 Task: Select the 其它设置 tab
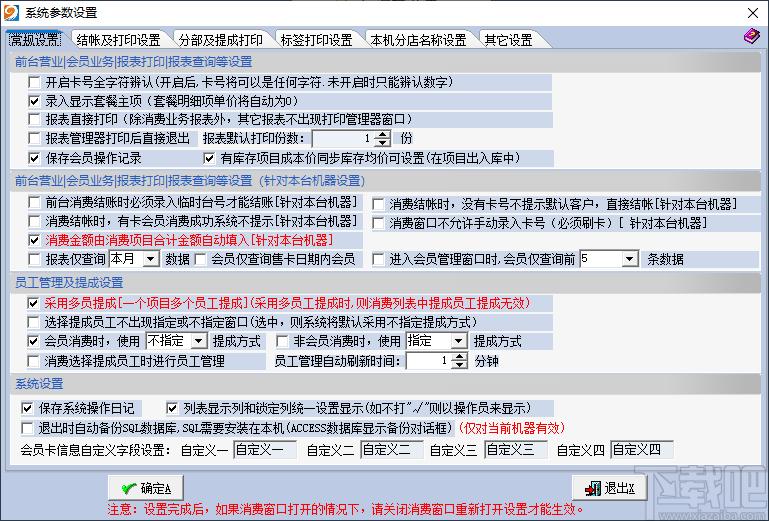click(x=508, y=40)
